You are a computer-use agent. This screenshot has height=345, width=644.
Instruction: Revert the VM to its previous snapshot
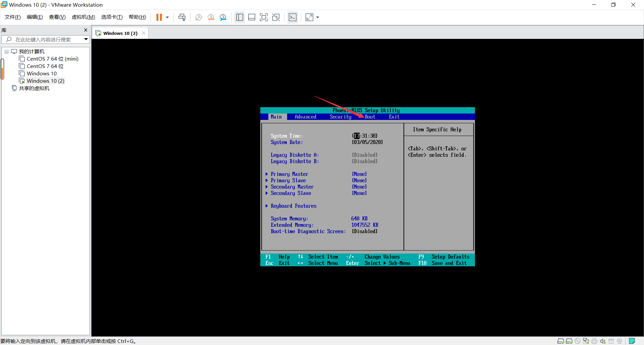[x=211, y=17]
